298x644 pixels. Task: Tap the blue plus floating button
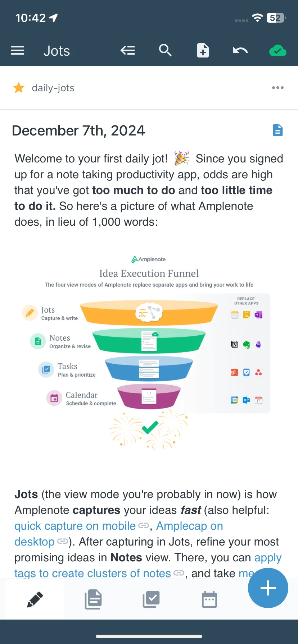click(268, 588)
